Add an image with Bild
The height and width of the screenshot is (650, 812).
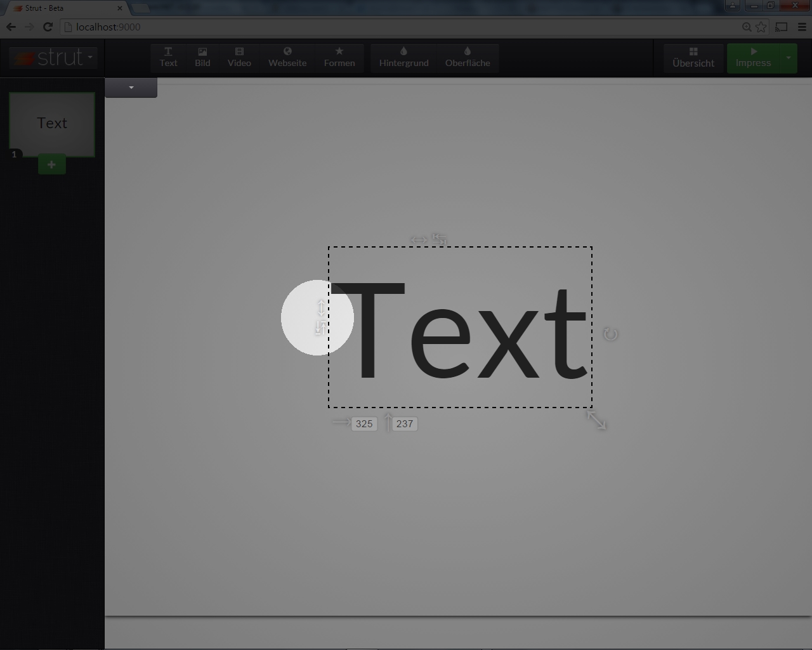point(202,57)
